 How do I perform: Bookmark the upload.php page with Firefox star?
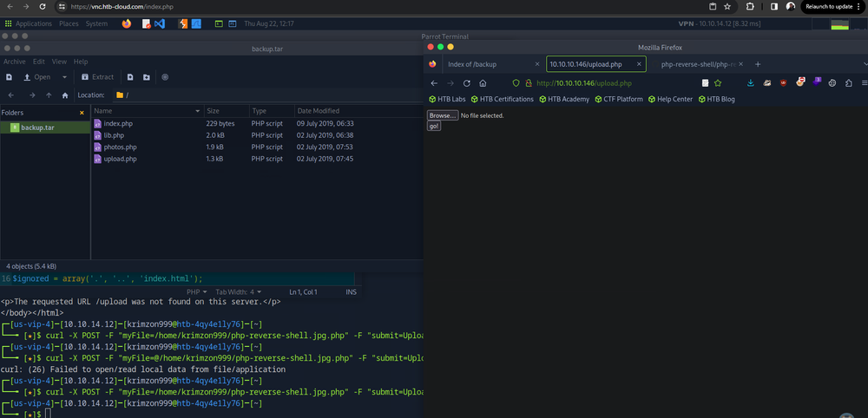[x=718, y=83]
